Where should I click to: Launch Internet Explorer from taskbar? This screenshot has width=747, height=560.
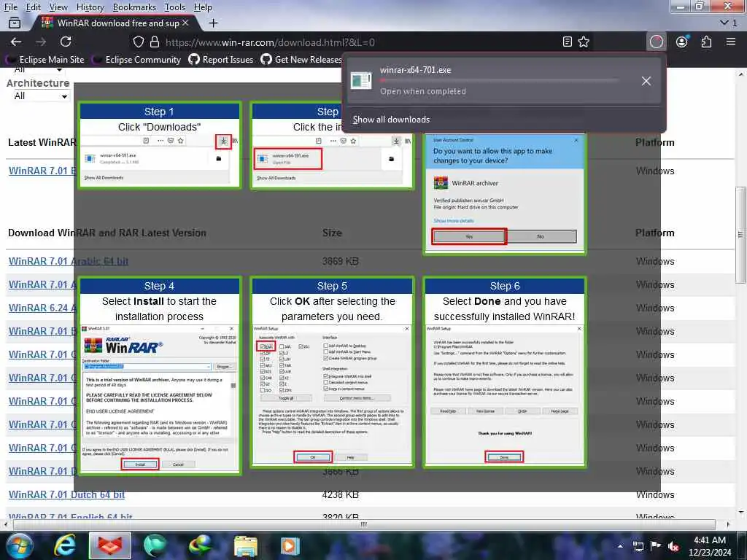[x=65, y=545]
